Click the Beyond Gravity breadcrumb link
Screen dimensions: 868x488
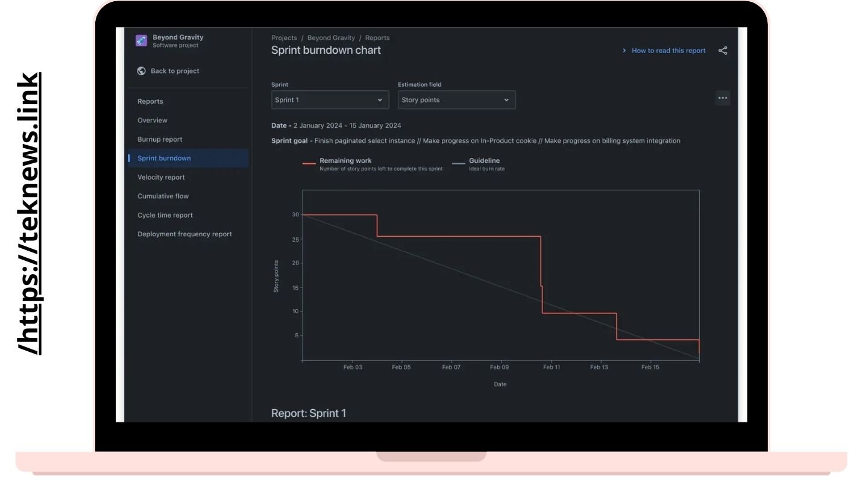(331, 37)
